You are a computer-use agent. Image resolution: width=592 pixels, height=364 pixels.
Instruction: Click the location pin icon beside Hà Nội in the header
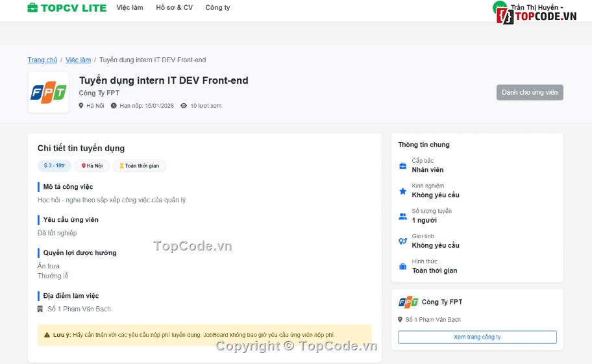click(x=80, y=106)
